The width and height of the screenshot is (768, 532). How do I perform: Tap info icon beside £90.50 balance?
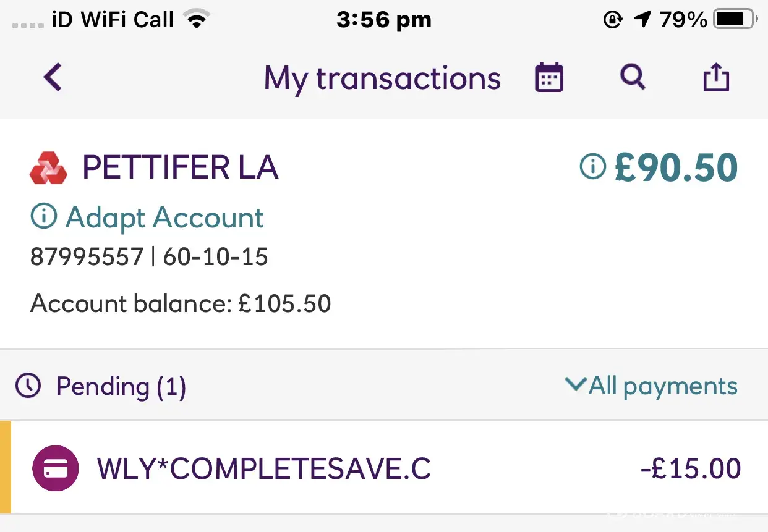point(592,167)
